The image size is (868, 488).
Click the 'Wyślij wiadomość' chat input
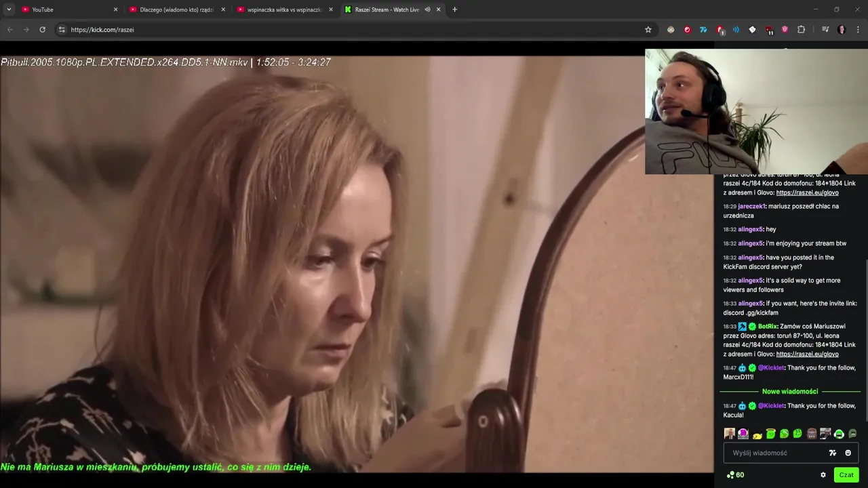[x=791, y=453]
